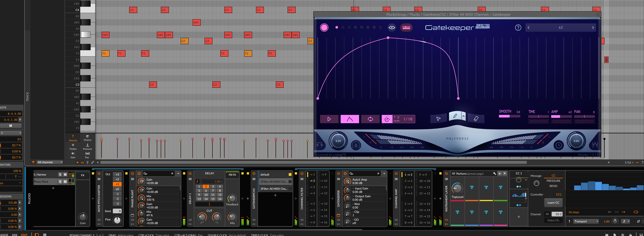Click the Gatekeeper MIDI keyboard icon
This screenshot has width=644, height=236.
coord(406,28)
